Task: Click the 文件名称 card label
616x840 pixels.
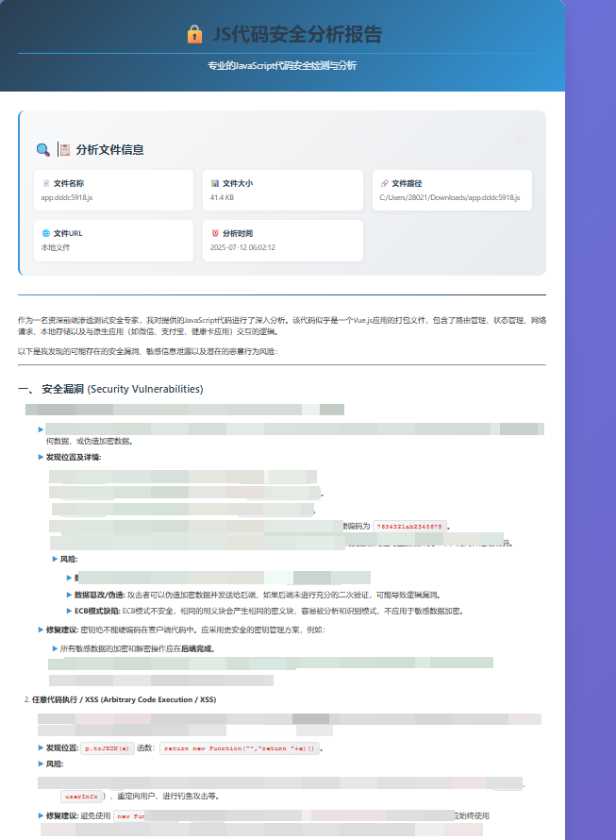Action: coord(69,183)
